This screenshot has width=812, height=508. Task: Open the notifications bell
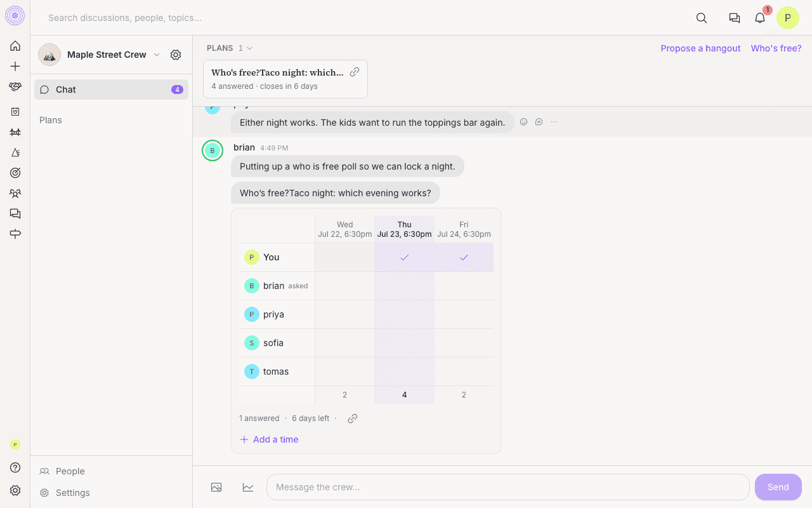click(x=760, y=18)
